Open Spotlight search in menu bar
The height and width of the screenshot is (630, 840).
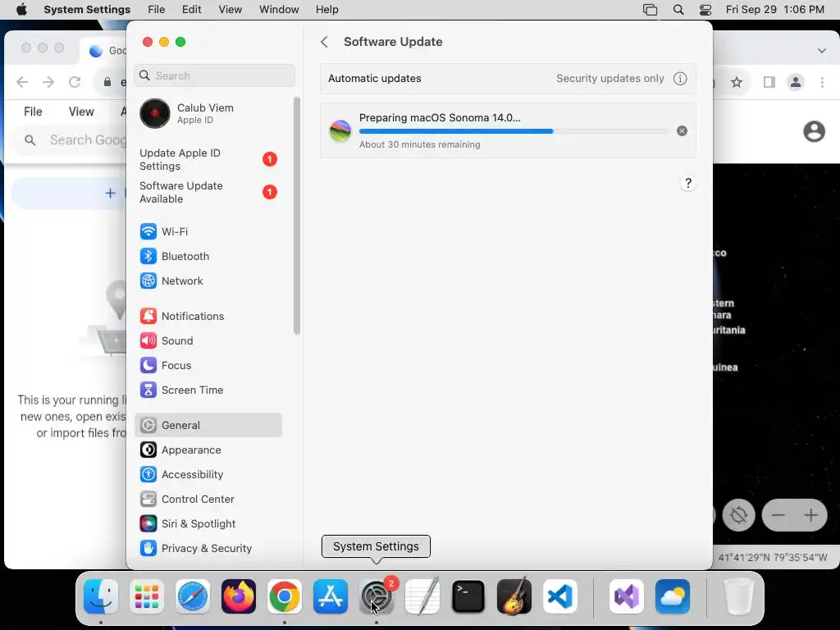click(678, 10)
